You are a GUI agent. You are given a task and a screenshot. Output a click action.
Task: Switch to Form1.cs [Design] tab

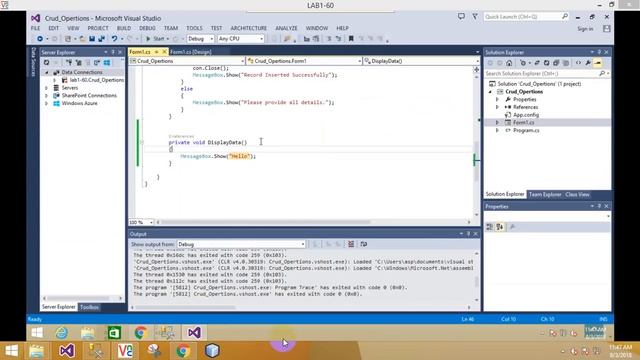[x=191, y=52]
